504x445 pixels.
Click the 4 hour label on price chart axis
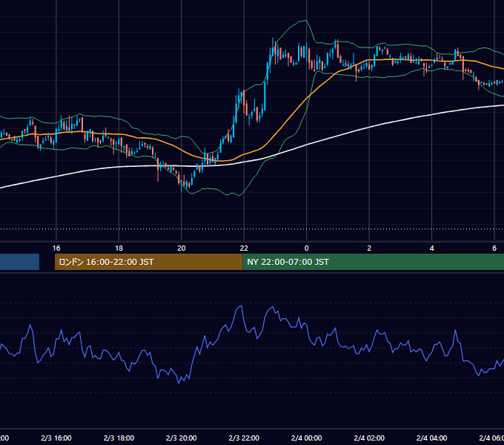[x=431, y=248]
